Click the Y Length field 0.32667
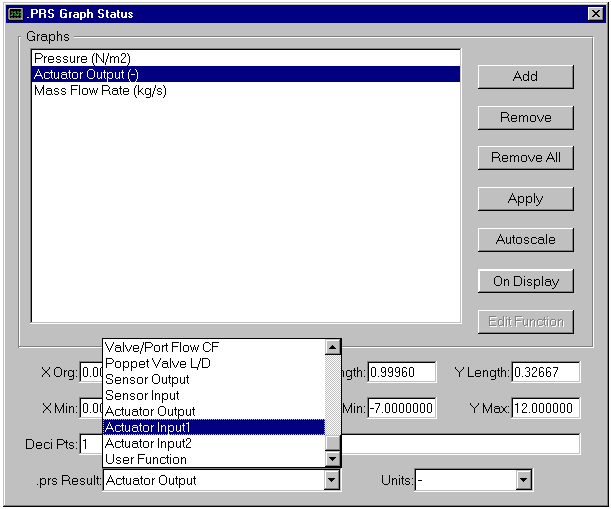Screen dimensions: 611x509 click(546, 372)
